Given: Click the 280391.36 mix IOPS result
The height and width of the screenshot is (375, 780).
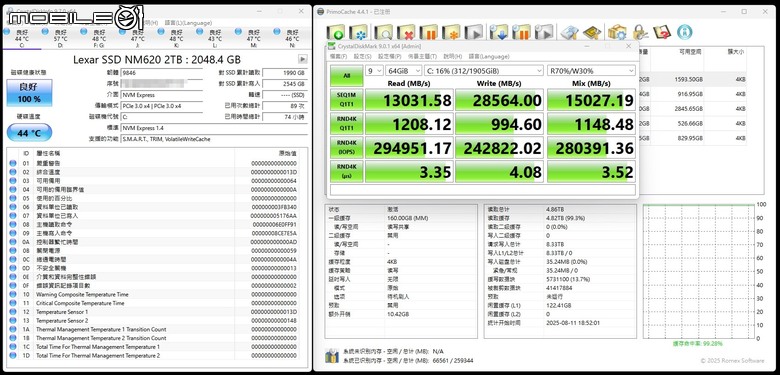Looking at the screenshot, I should [591, 148].
